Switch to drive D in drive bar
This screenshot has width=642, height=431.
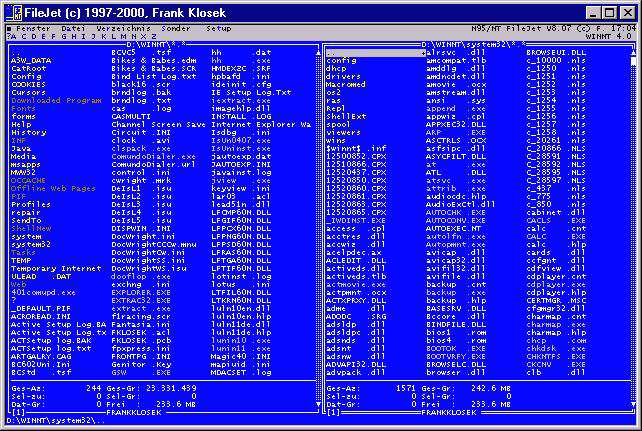click(x=34, y=36)
